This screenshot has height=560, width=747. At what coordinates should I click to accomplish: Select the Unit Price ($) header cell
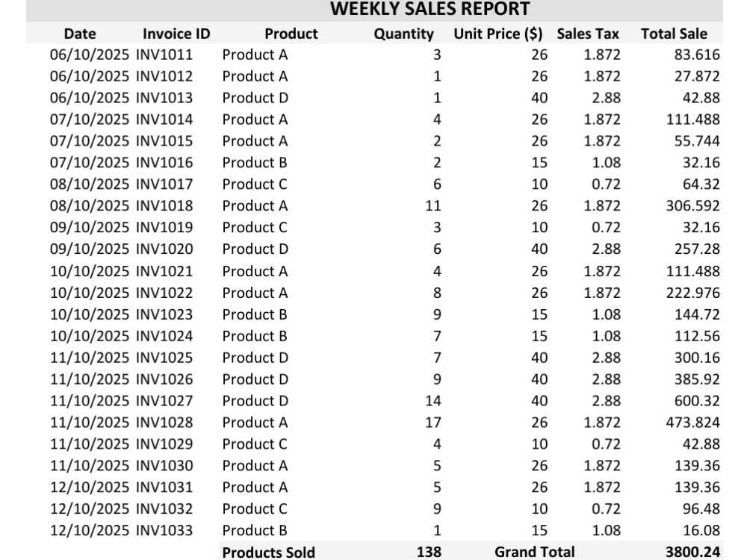(x=498, y=34)
